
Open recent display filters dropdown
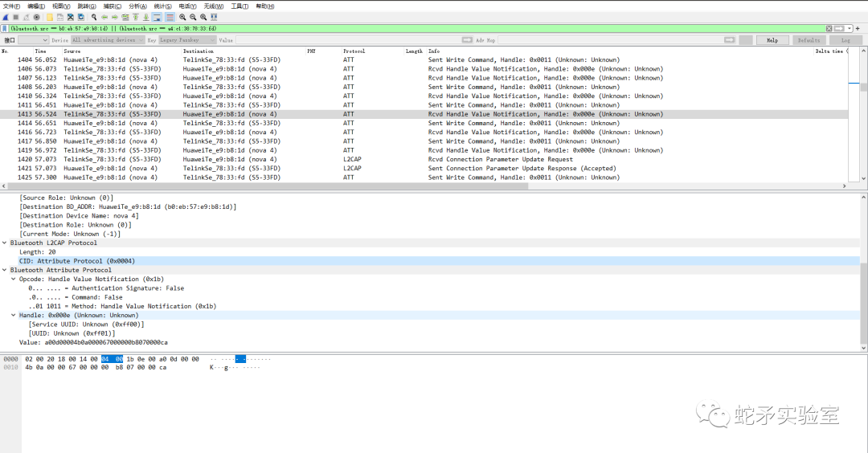(x=850, y=28)
